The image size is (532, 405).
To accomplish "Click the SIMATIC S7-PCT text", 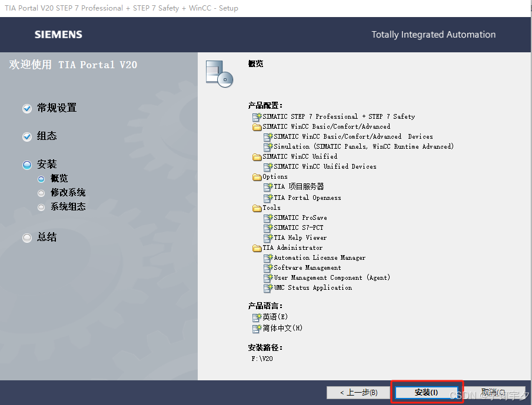I will coord(298,227).
